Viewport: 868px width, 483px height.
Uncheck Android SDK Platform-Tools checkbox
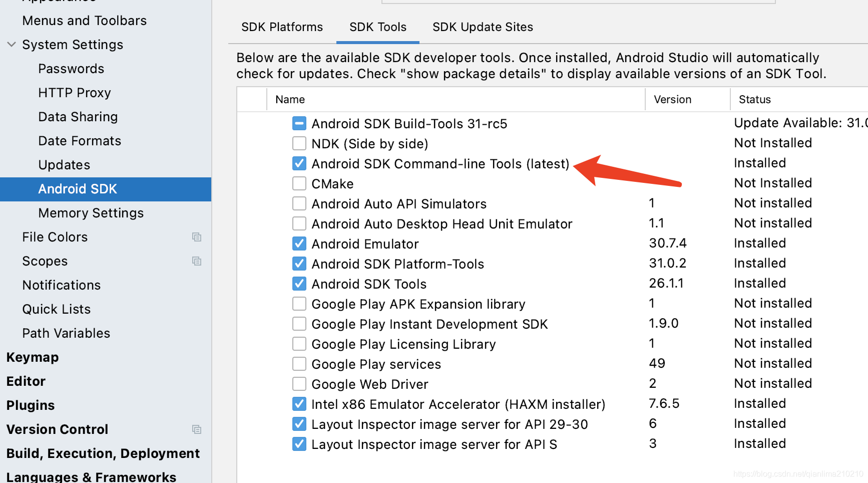point(299,264)
